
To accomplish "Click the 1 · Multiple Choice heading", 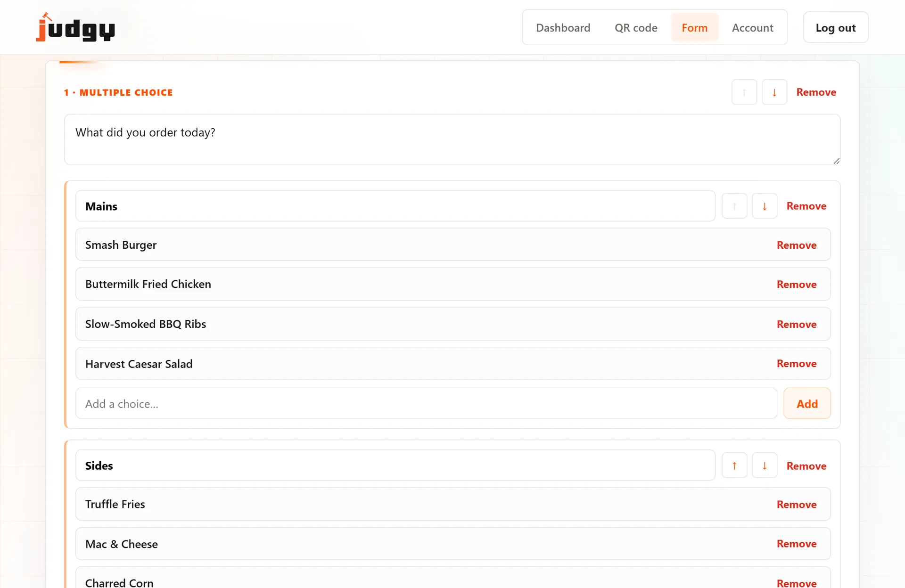I will click(118, 92).
